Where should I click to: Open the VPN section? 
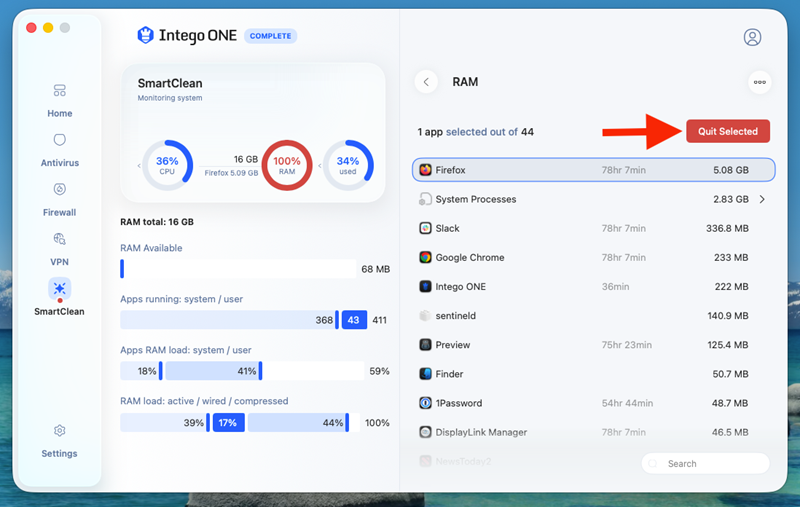point(60,249)
